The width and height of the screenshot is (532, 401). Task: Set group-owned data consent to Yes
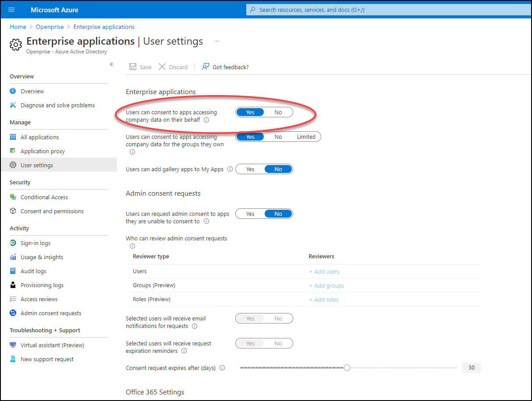click(250, 137)
